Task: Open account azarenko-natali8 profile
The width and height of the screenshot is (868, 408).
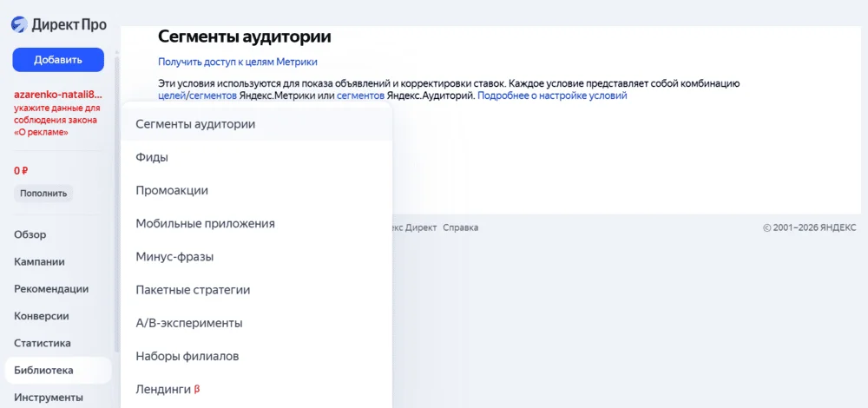Action: (58, 93)
